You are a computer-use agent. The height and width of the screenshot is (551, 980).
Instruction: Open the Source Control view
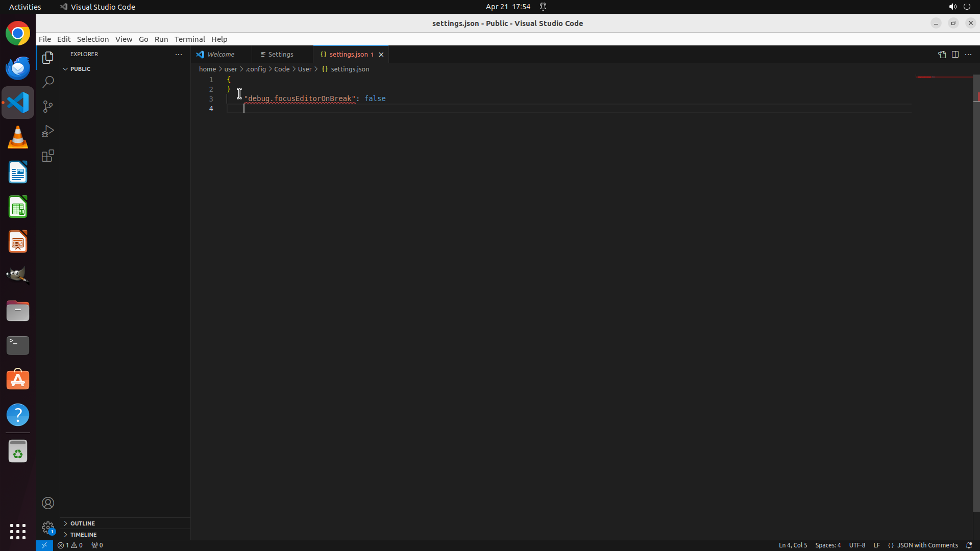[x=48, y=107]
